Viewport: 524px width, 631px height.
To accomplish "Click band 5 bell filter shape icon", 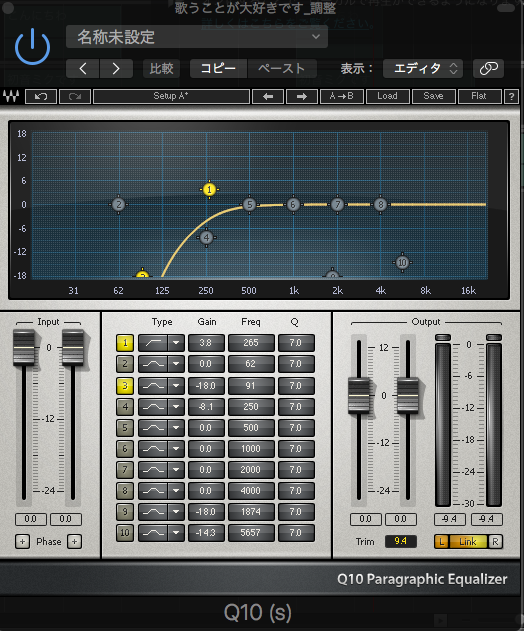I will [x=153, y=427].
